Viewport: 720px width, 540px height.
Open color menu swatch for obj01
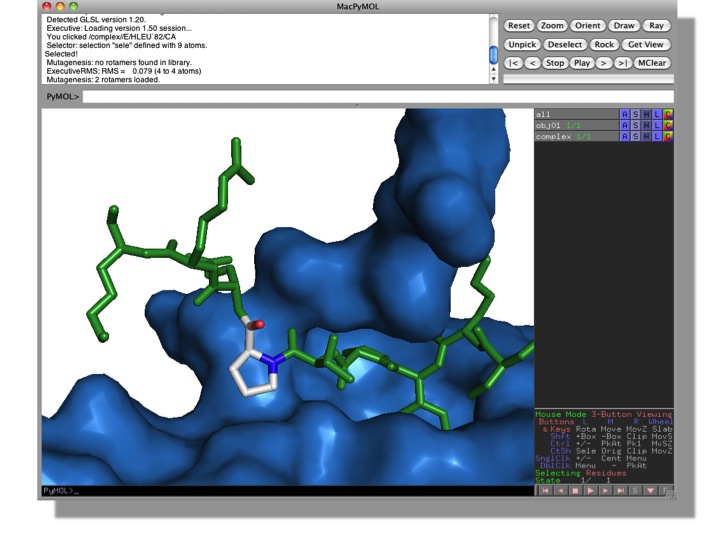668,125
